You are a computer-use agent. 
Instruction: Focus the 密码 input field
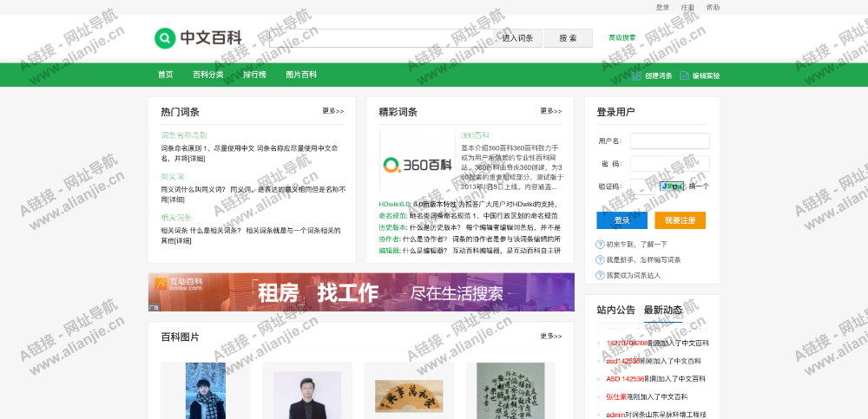point(670,164)
